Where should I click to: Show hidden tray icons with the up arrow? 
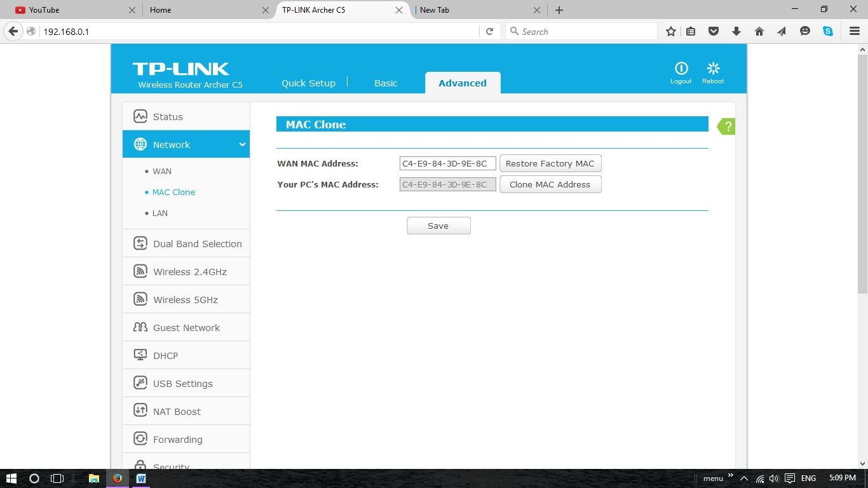coord(744,478)
